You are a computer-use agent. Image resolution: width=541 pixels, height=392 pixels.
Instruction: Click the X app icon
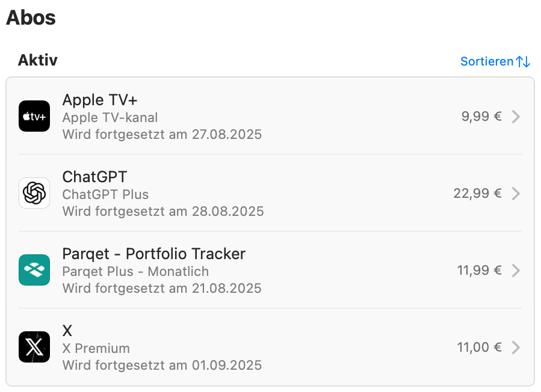coord(34,347)
